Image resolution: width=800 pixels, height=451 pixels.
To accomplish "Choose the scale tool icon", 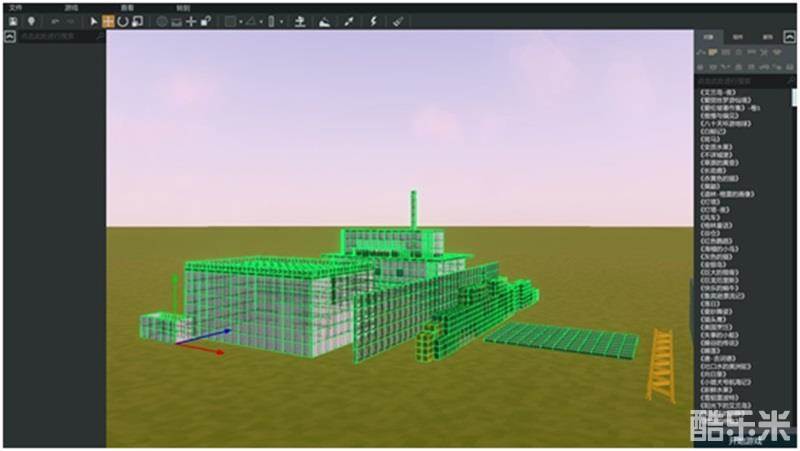I will point(137,21).
